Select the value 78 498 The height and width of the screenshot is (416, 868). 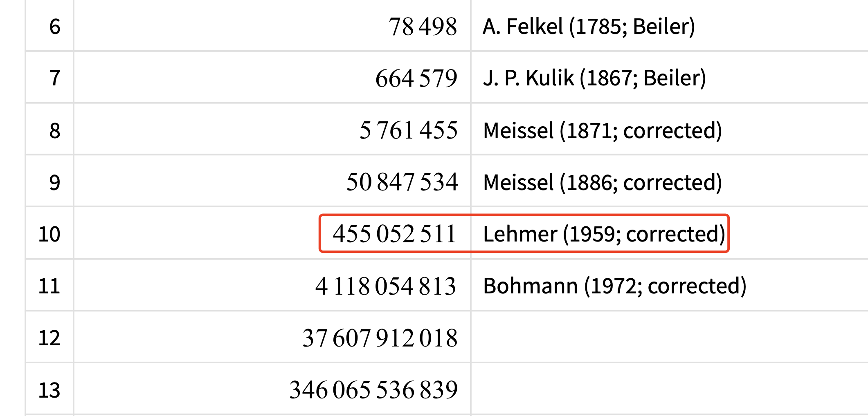tap(423, 27)
